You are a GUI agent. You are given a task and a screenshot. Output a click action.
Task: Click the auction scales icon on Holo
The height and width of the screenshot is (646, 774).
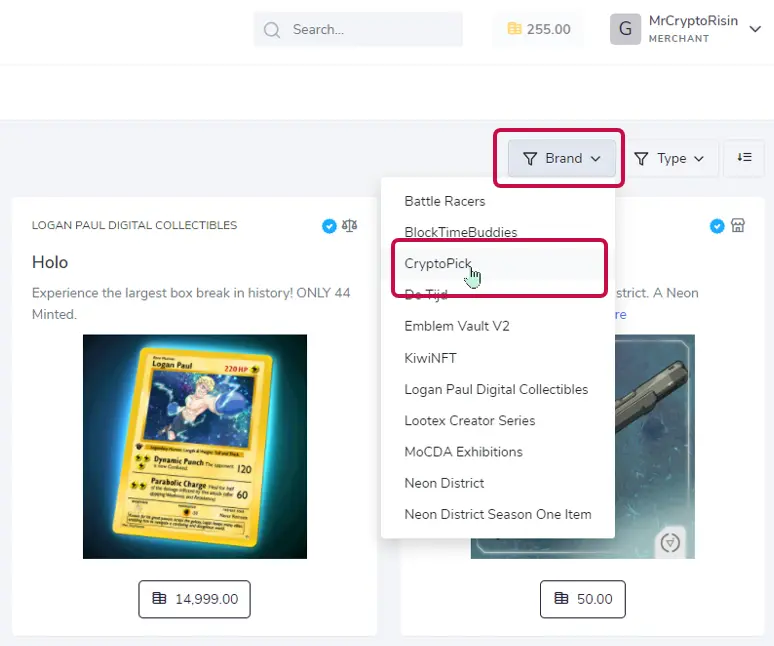[x=349, y=226]
